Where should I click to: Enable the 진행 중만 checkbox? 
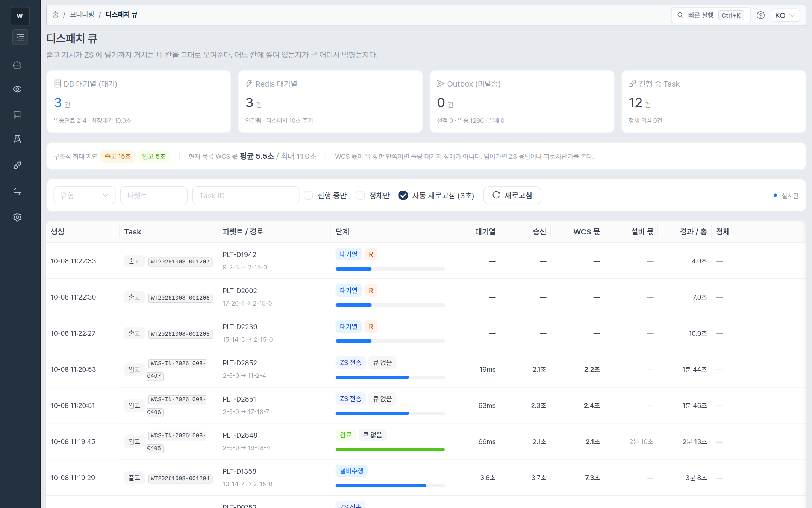[309, 195]
